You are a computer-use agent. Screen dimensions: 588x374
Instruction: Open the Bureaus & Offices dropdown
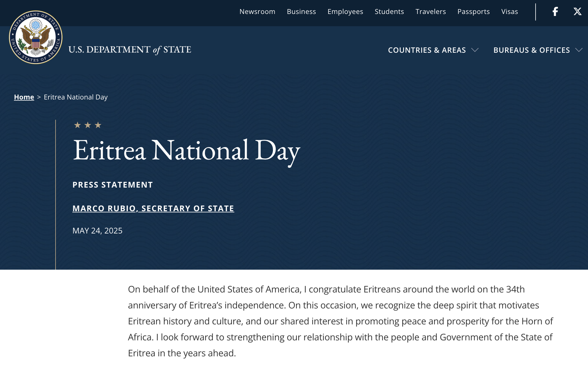tap(531, 50)
